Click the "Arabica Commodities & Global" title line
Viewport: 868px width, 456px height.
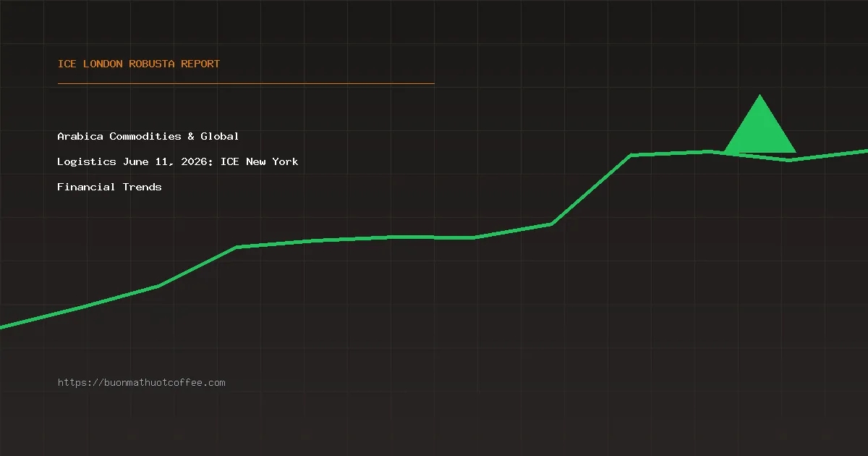click(x=148, y=136)
